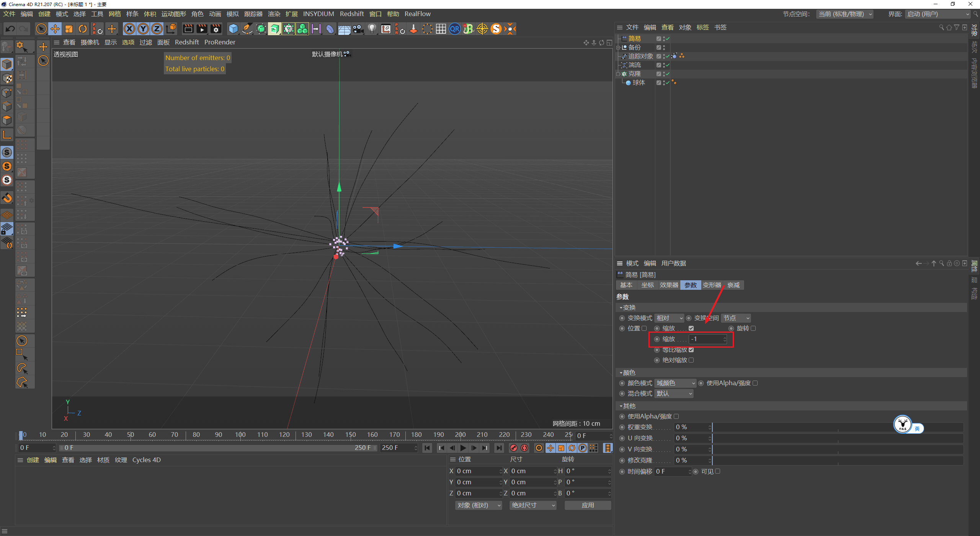
Task: Toggle the Y axis lock icon
Action: 143,29
